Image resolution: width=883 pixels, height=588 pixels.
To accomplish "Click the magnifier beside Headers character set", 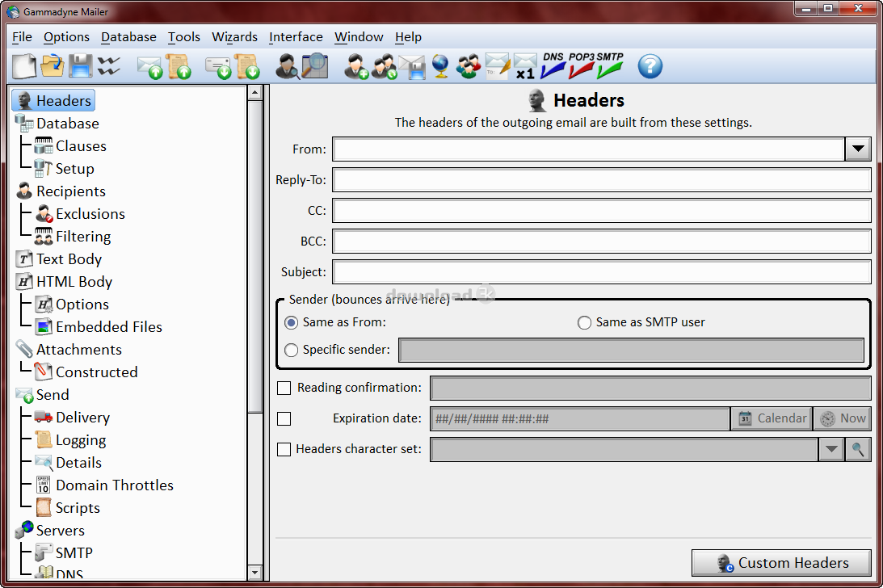I will point(858,449).
